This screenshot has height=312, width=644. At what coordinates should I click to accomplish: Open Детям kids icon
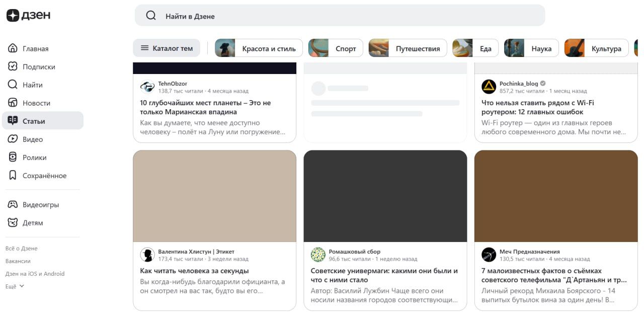click(13, 223)
